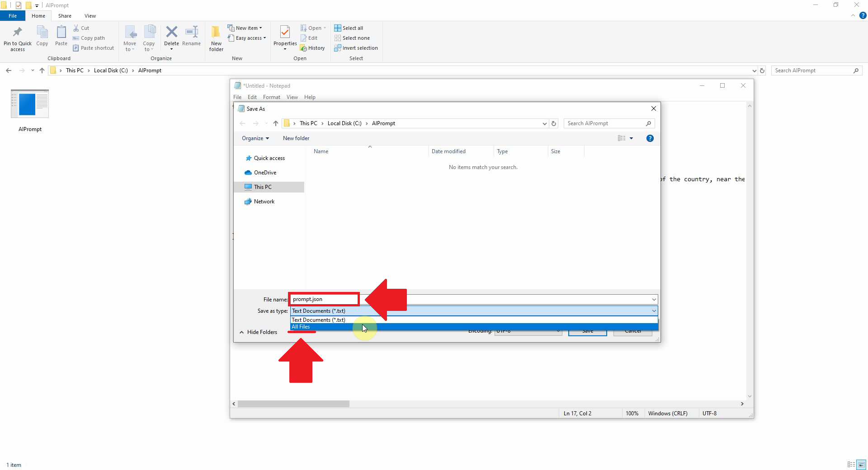Click the Save as type combo box
This screenshot has height=470, width=868.
pyautogui.click(x=474, y=311)
